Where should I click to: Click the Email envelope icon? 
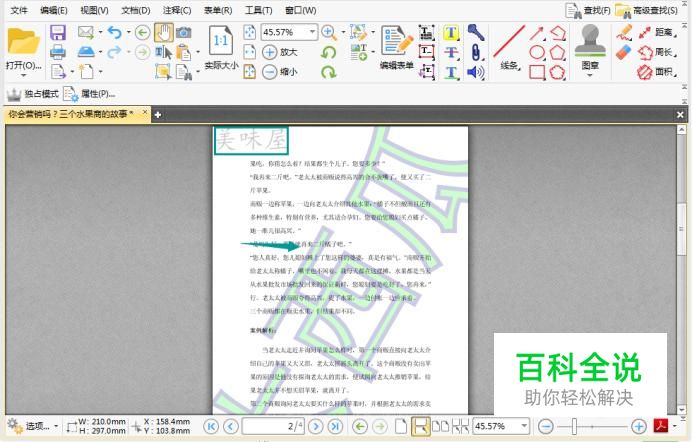tap(86, 32)
